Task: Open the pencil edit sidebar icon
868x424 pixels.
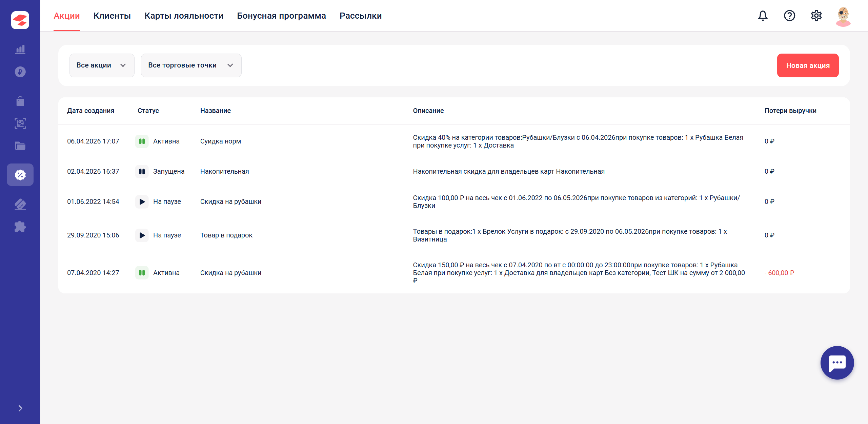Action: [x=20, y=204]
